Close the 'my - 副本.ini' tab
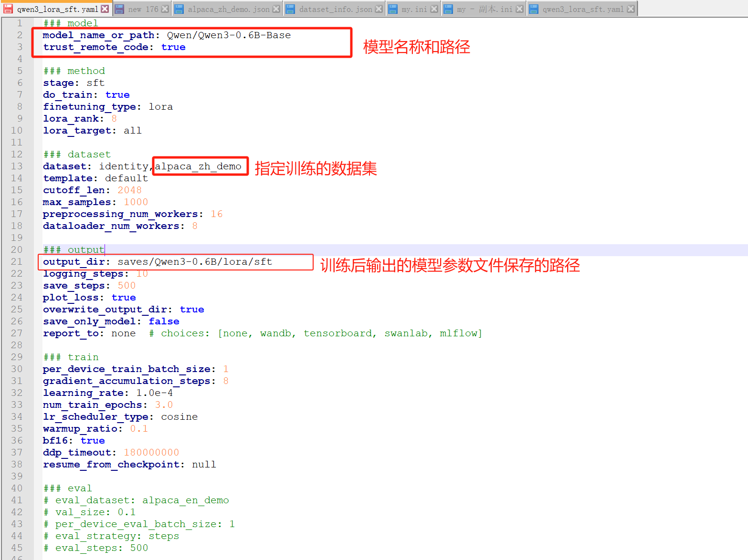This screenshot has height=560, width=748. [519, 9]
